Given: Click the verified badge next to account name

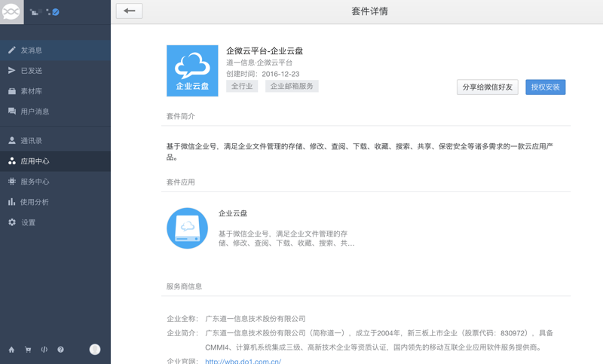Looking at the screenshot, I should tap(56, 12).
